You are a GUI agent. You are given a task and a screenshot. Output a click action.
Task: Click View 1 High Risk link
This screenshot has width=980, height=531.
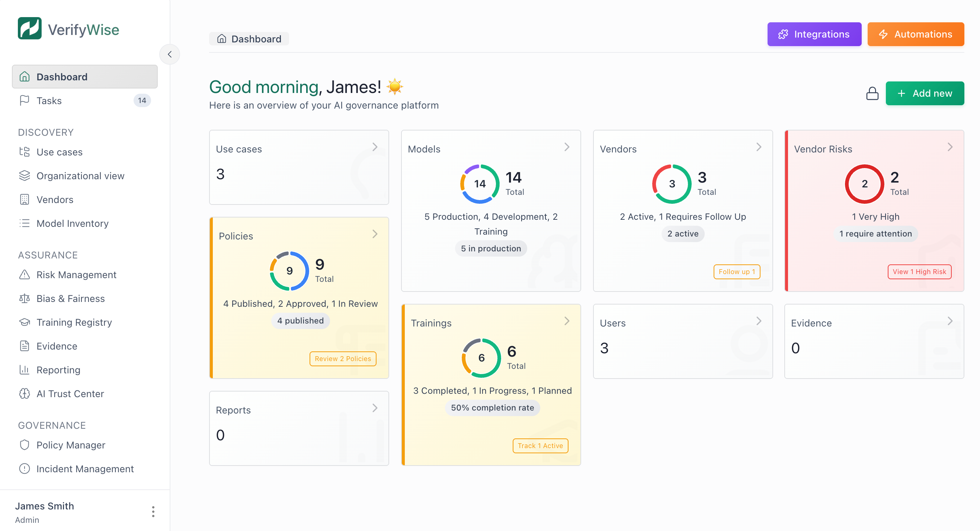[x=919, y=271]
